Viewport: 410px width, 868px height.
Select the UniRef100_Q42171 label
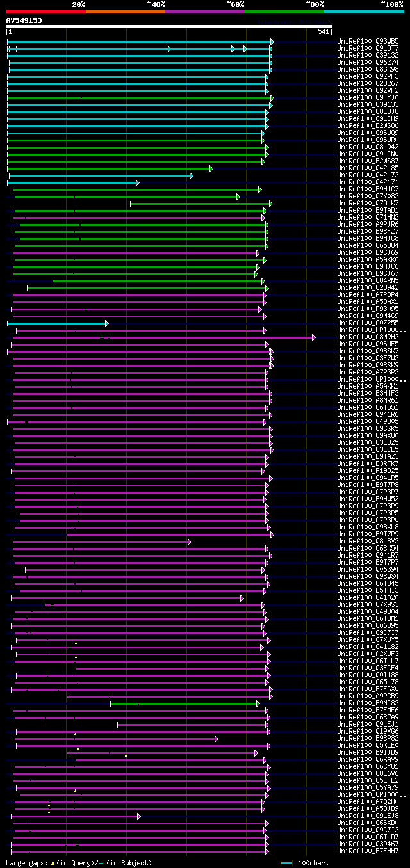click(368, 182)
